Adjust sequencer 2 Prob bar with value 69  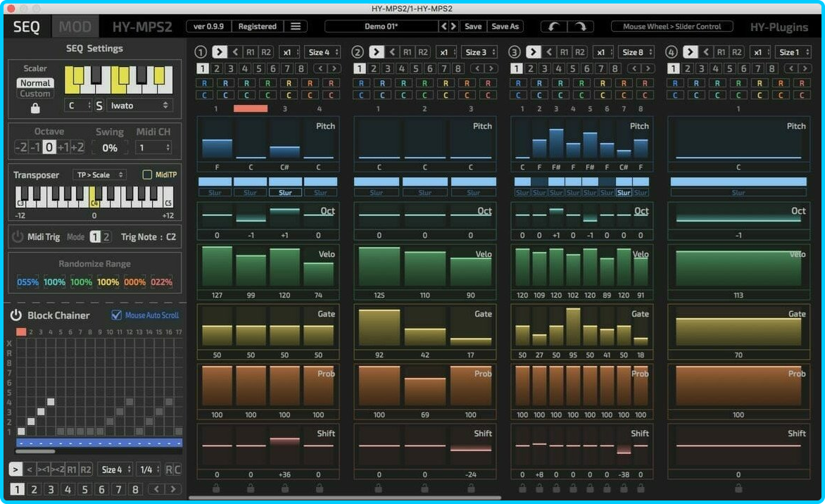[x=424, y=391]
